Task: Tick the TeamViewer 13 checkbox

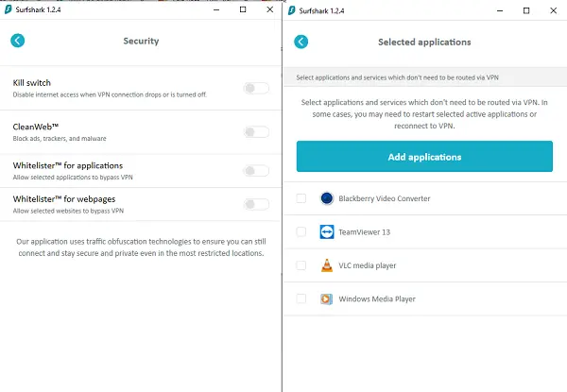Action: 301,231
